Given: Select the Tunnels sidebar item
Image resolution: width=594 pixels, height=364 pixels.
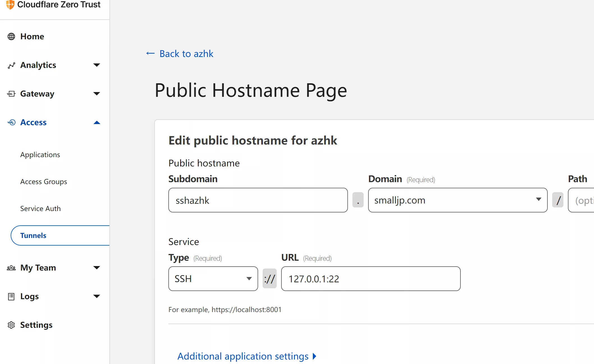Looking at the screenshot, I should pos(60,235).
